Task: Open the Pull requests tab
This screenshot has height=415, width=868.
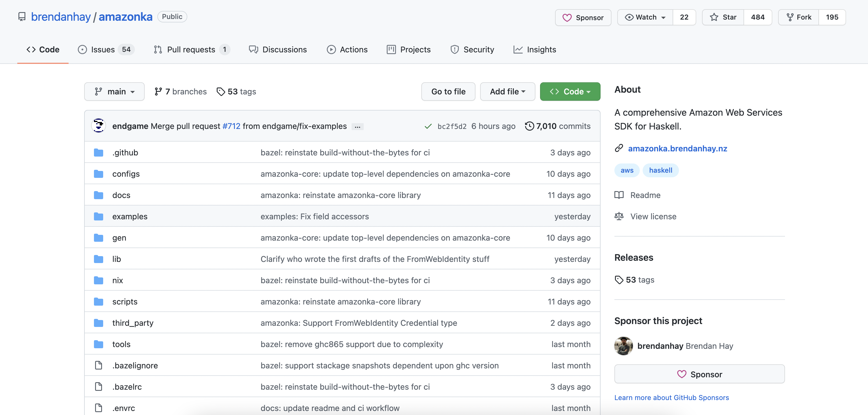Action: (191, 50)
